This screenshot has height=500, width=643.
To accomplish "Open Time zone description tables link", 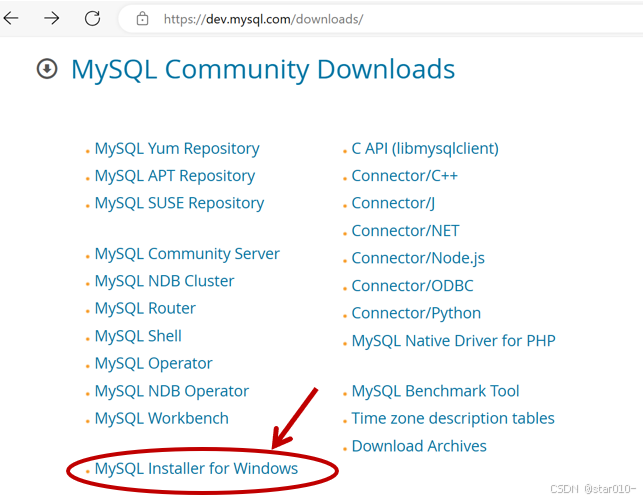I will [x=453, y=419].
